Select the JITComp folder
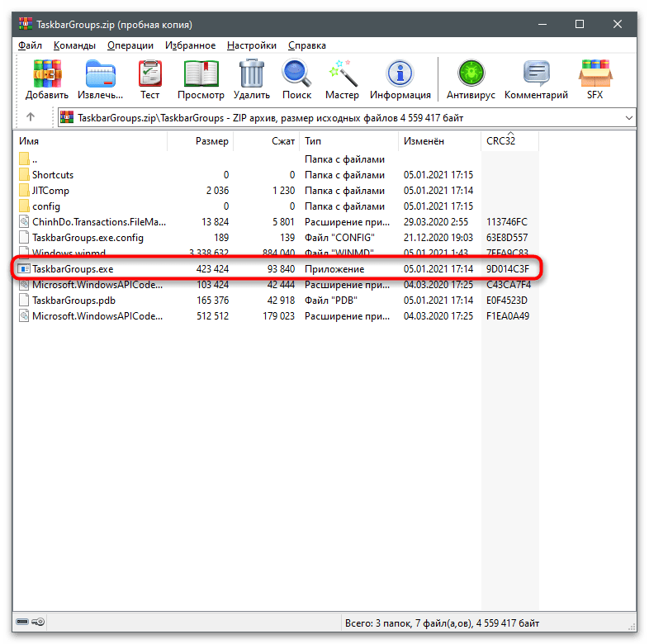649x644 pixels. pos(50,191)
